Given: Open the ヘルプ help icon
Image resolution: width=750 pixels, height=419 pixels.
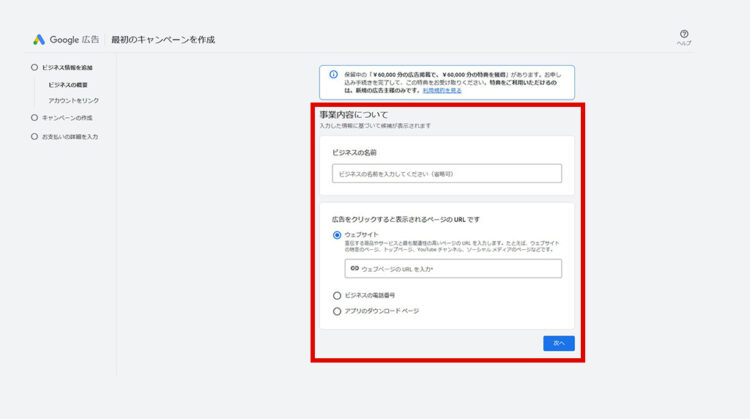Looking at the screenshot, I should tap(684, 34).
